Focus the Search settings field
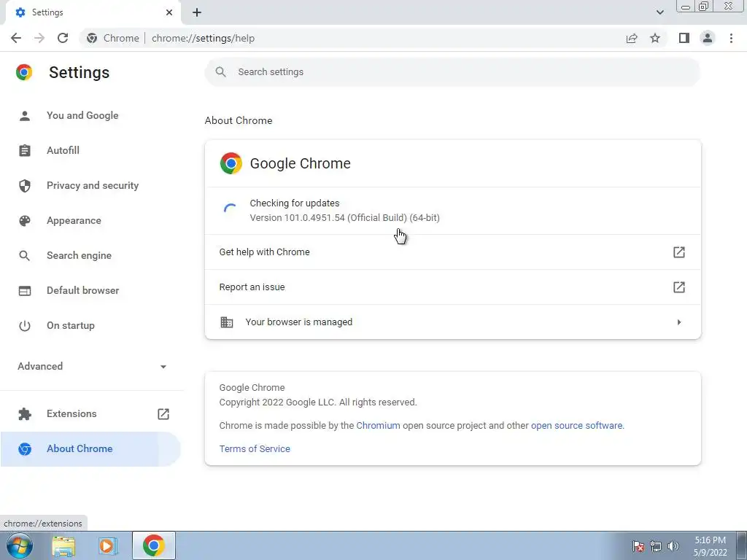 (x=452, y=72)
